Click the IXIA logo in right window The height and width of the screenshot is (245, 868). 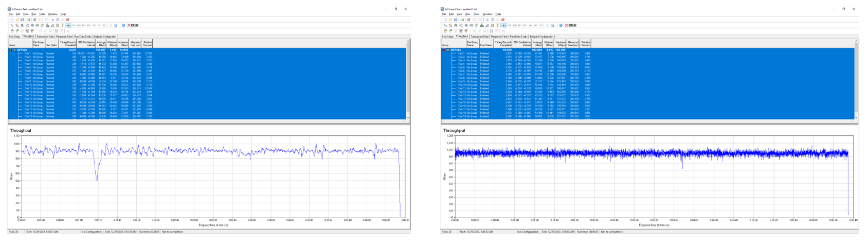[571, 25]
